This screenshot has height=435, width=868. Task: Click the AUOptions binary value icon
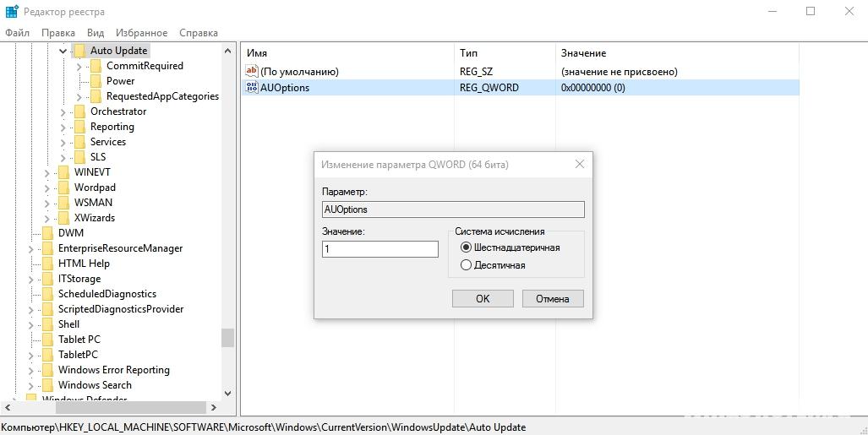click(251, 87)
